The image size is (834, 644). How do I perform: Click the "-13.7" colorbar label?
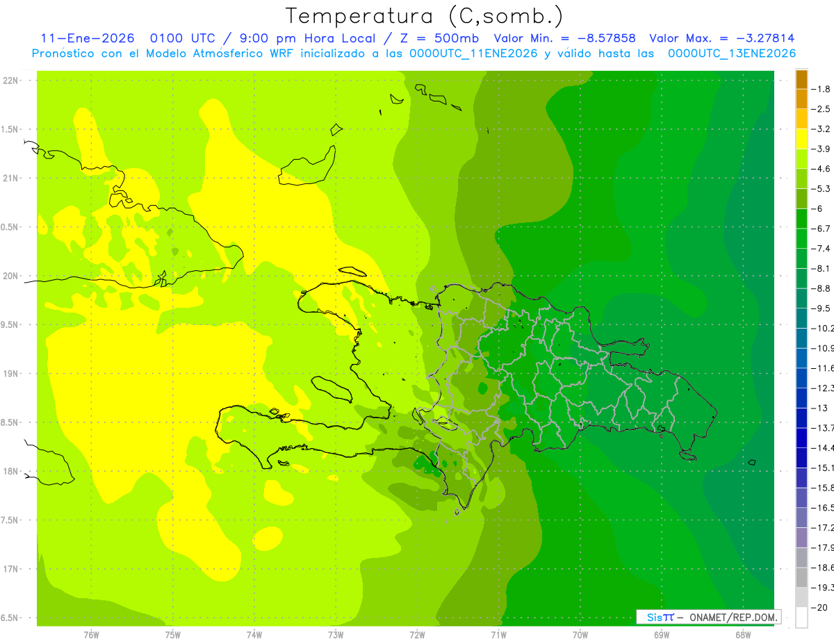point(823,427)
